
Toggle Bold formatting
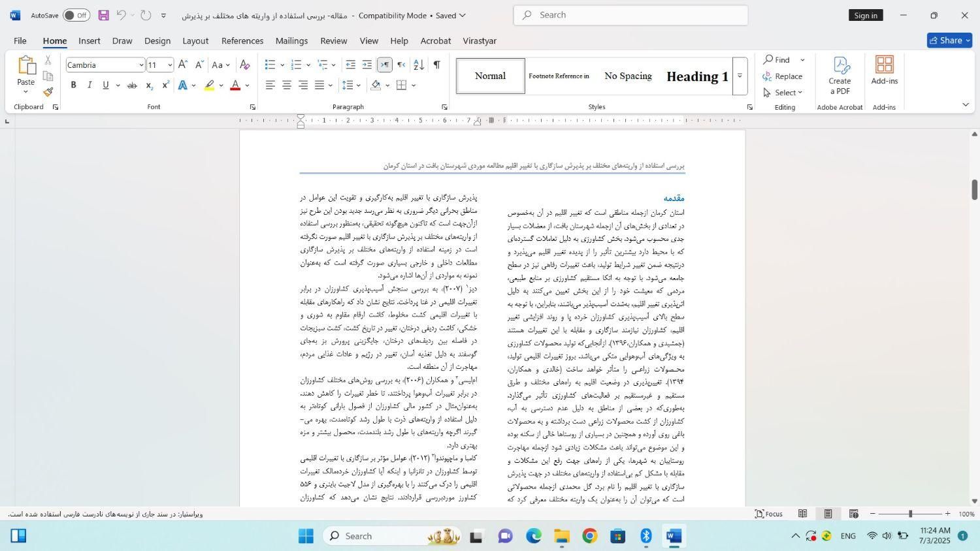tap(74, 86)
